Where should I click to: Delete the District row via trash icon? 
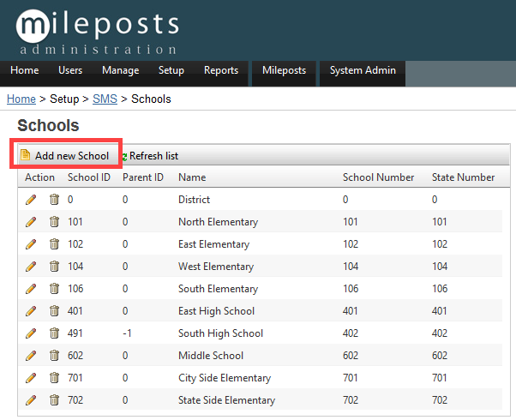[54, 200]
